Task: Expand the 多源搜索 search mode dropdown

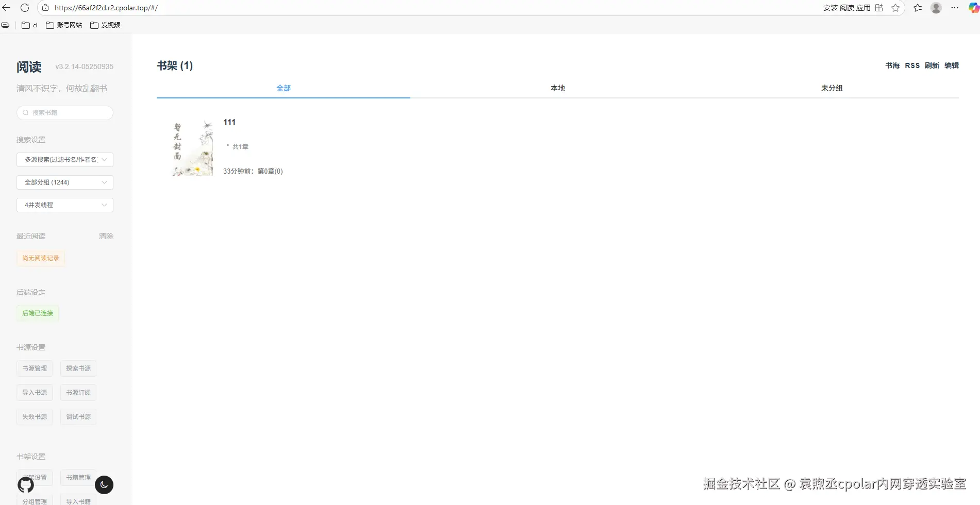Action: point(65,160)
